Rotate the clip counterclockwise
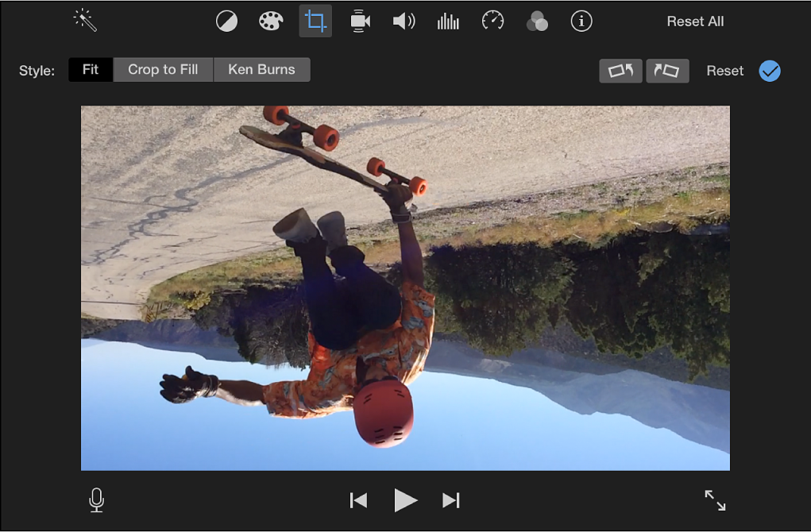The image size is (811, 532). (x=620, y=71)
